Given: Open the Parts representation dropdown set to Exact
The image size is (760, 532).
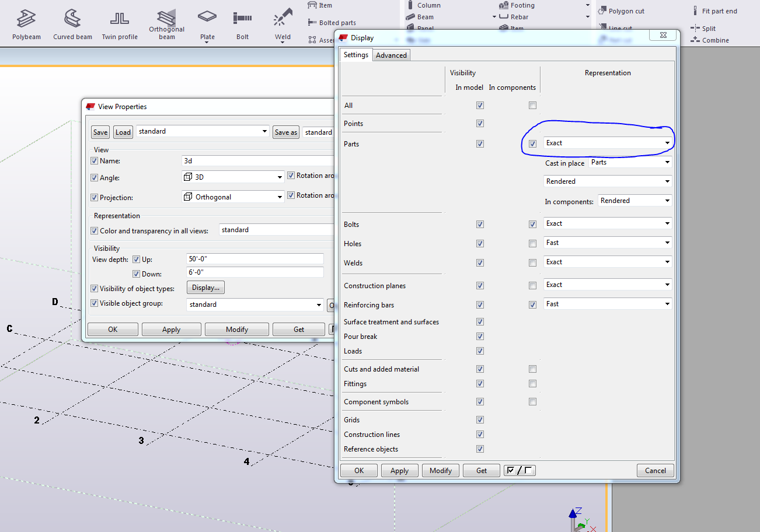Looking at the screenshot, I should tap(608, 143).
